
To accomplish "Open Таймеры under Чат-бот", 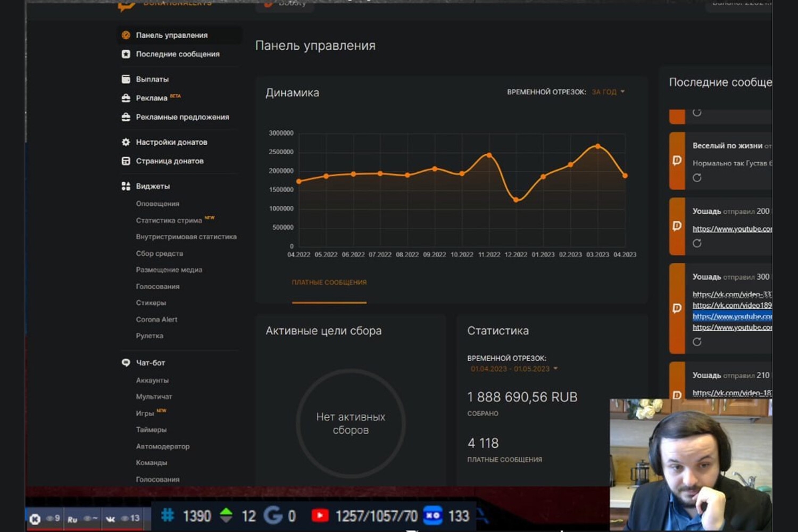I will 151,430.
